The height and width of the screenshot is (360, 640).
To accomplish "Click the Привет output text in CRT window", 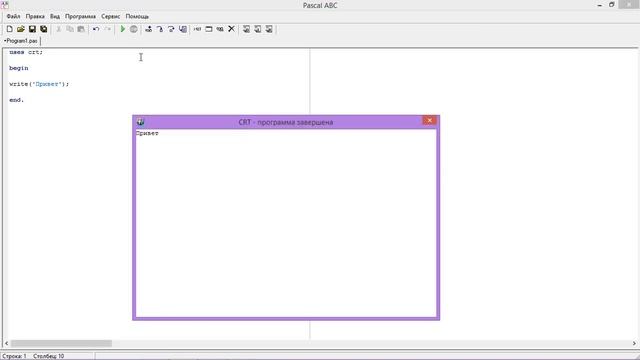I will tap(147, 133).
